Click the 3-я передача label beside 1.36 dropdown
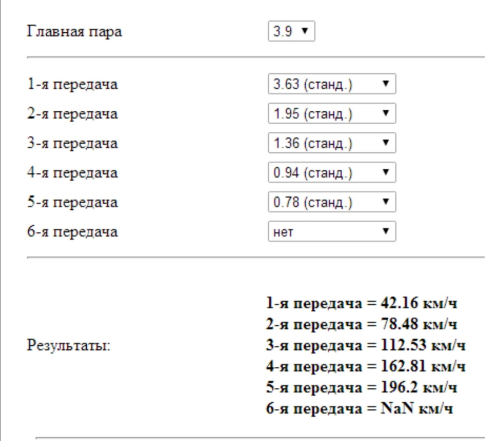Image resolution: width=504 pixels, height=441 pixels. (x=72, y=143)
